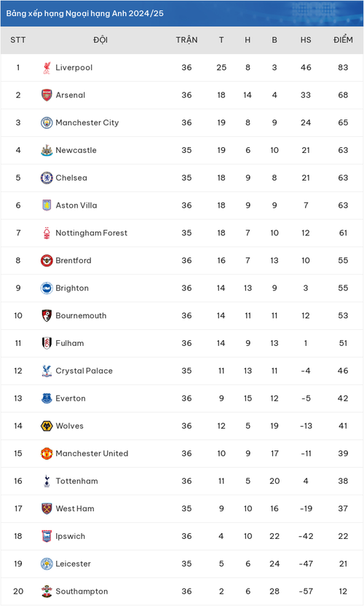This screenshot has width=364, height=606.
Task: Click the Southampton club crest
Action: coord(47,591)
